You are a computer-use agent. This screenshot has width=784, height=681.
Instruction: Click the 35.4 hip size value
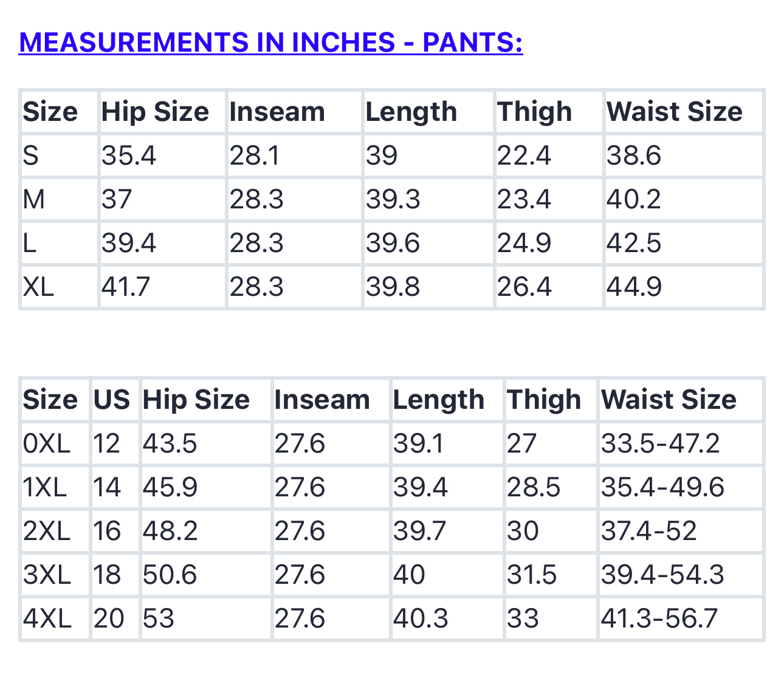point(129,156)
